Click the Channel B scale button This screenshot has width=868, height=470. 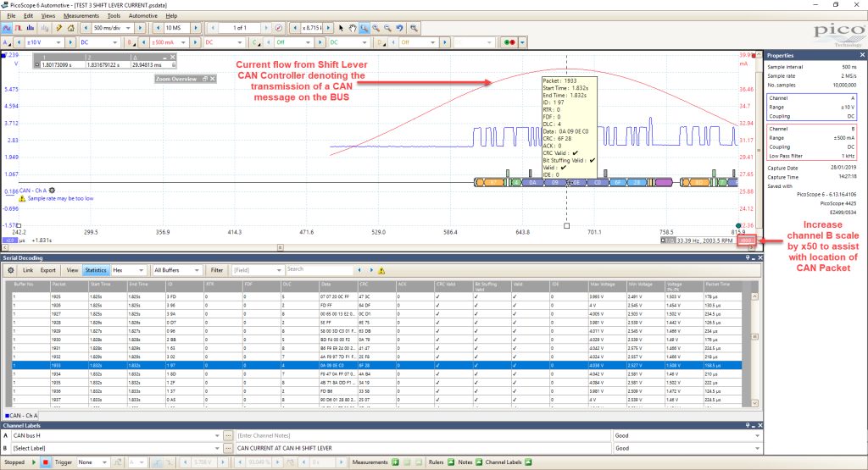click(747, 241)
